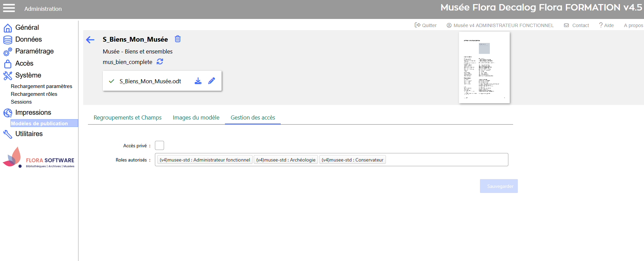
Task: Open the hamburger menu in header
Action: [x=9, y=8]
